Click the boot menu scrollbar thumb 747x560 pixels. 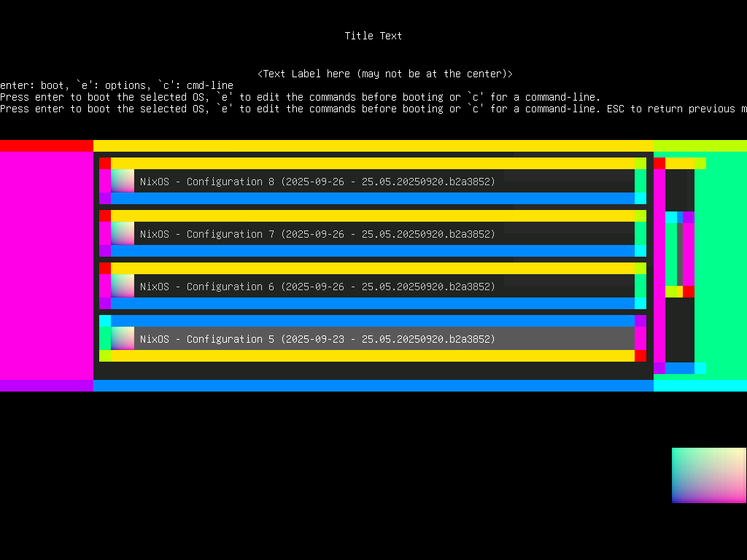[680, 254]
